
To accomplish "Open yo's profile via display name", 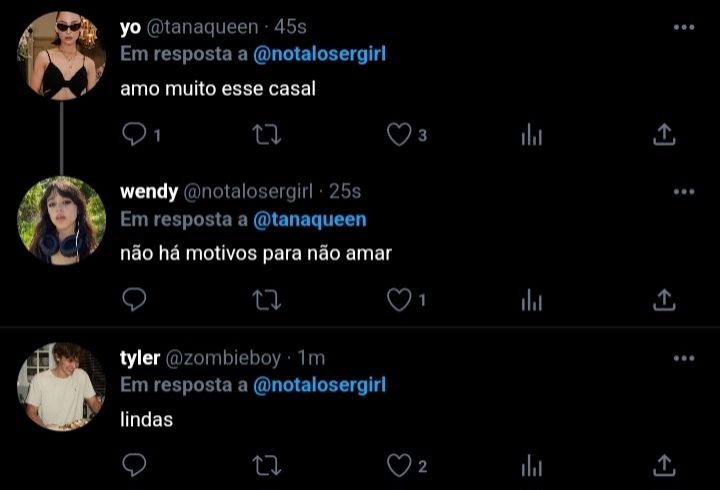I will pyautogui.click(x=130, y=28).
